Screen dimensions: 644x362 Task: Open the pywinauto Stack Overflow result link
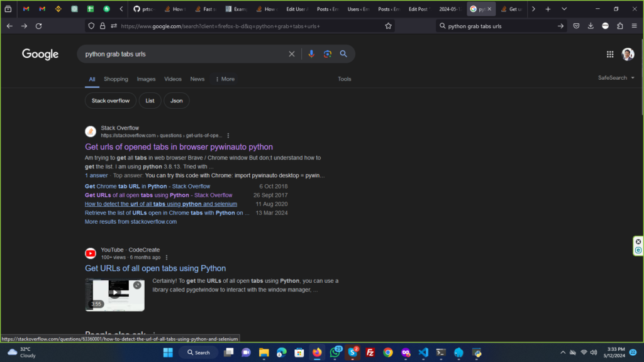click(179, 147)
